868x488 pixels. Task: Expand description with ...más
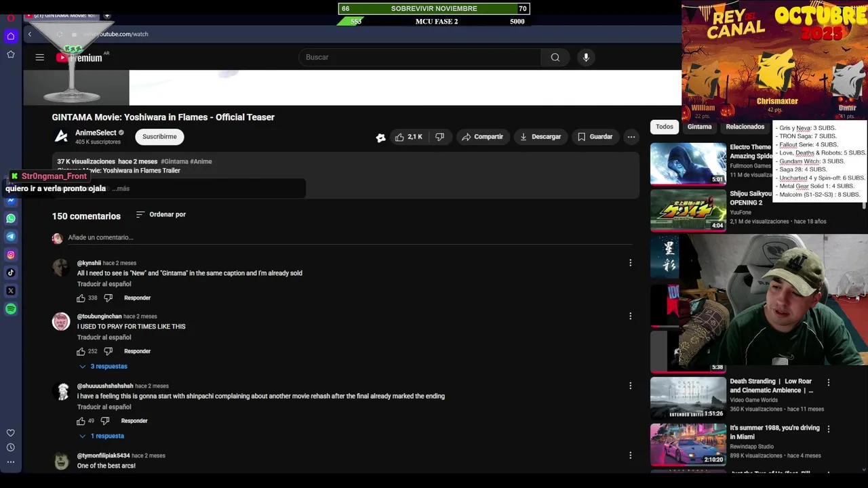click(121, 188)
